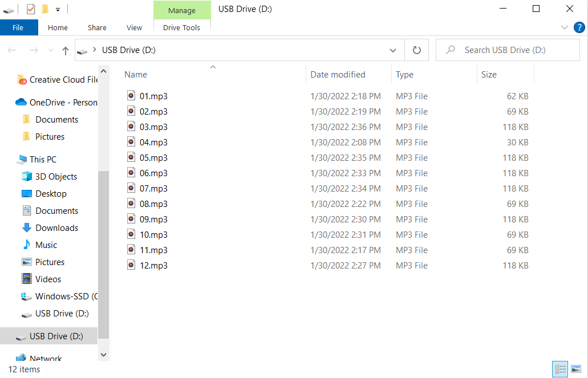588x378 pixels.
Task: Select the 01.mp3 file icon
Action: click(131, 96)
